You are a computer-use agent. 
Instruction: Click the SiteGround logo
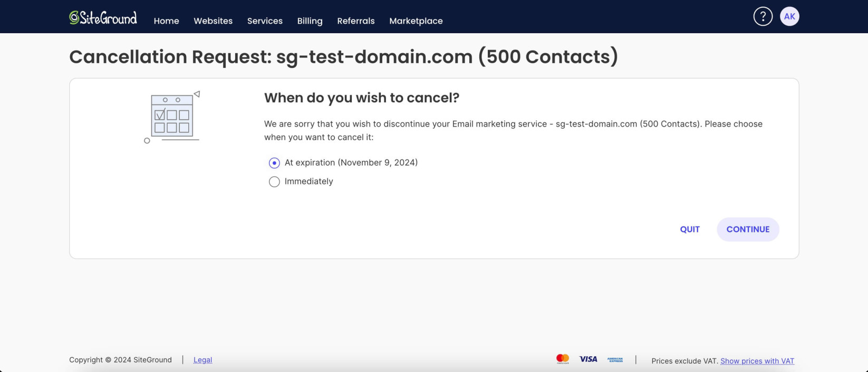[x=103, y=17]
